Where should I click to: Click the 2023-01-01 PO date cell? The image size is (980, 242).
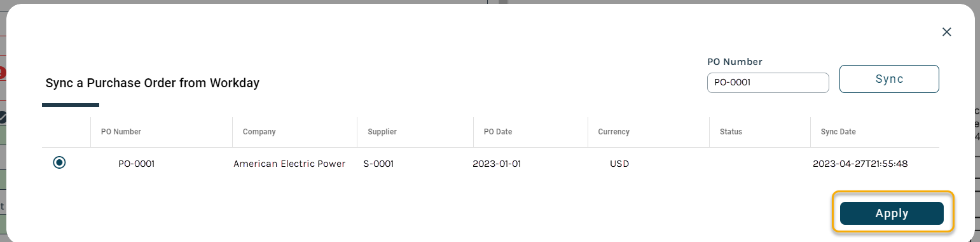tap(497, 164)
